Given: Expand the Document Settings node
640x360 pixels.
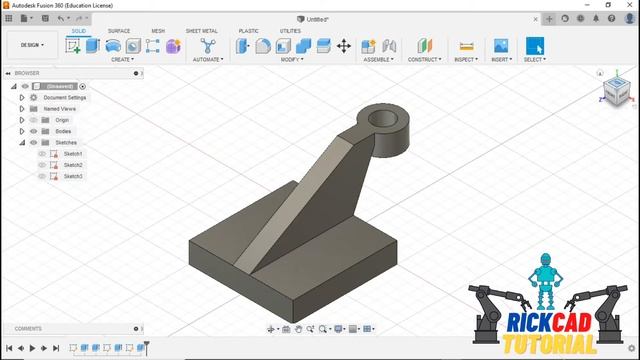Looking at the screenshot, I should pyautogui.click(x=22, y=98).
